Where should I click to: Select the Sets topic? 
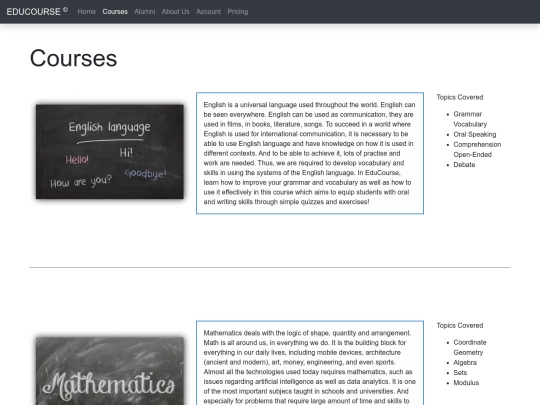click(460, 373)
